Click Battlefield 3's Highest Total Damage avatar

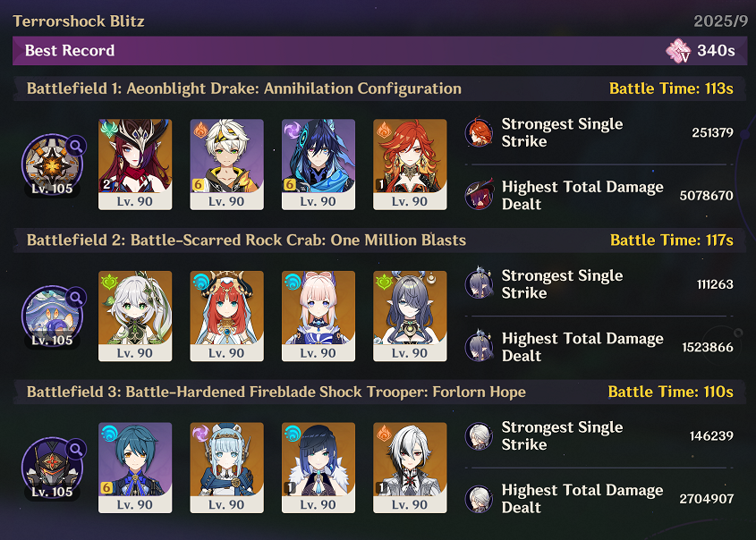pyautogui.click(x=479, y=499)
